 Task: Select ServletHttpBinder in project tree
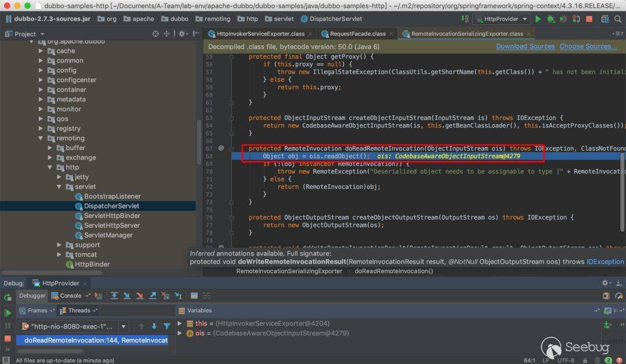coord(112,216)
